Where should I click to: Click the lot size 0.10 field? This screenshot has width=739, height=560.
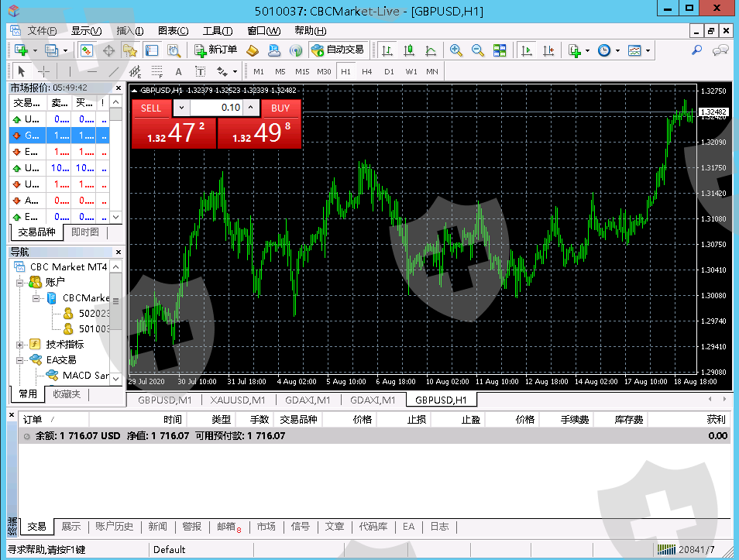pyautogui.click(x=225, y=108)
